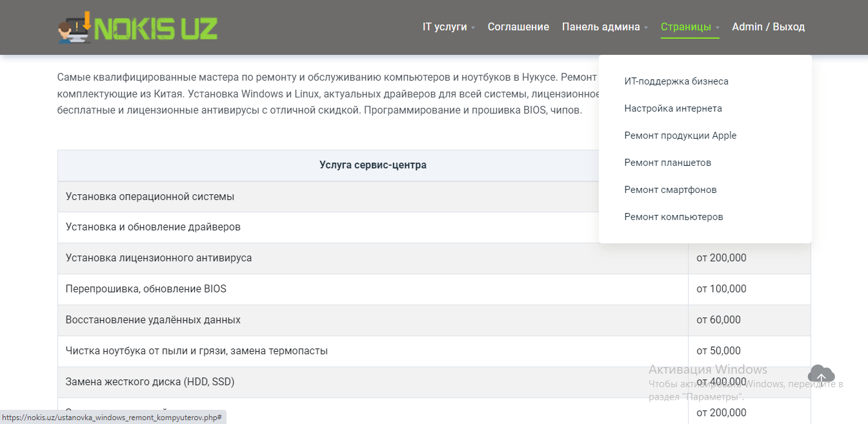Click the NOKIS UZ logo

(137, 27)
